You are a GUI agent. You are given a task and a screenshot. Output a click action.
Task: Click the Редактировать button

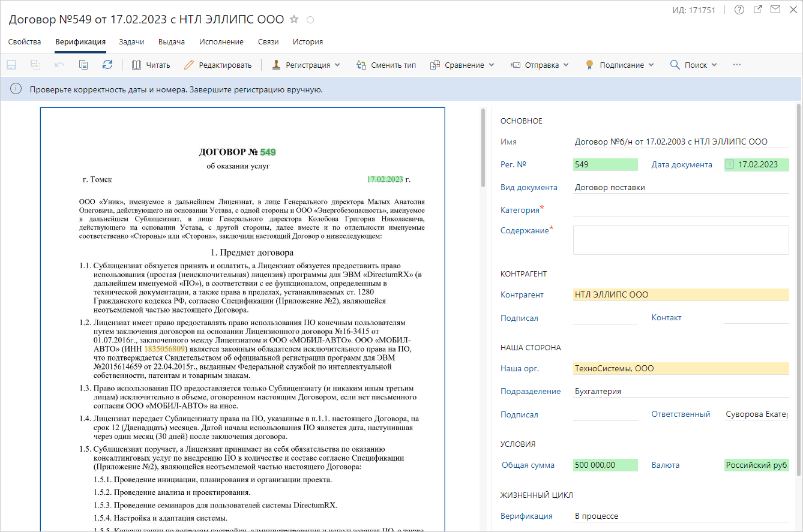tap(218, 65)
